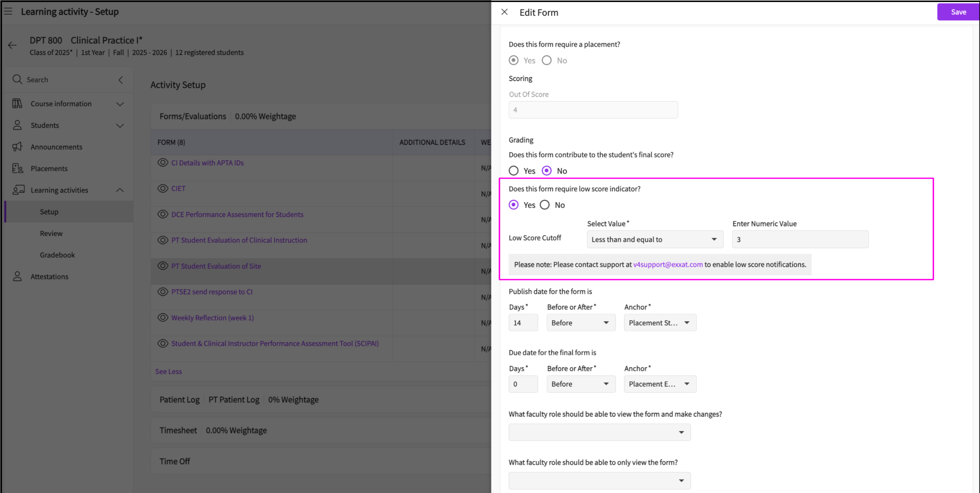Select Yes for final score contribution

point(514,171)
